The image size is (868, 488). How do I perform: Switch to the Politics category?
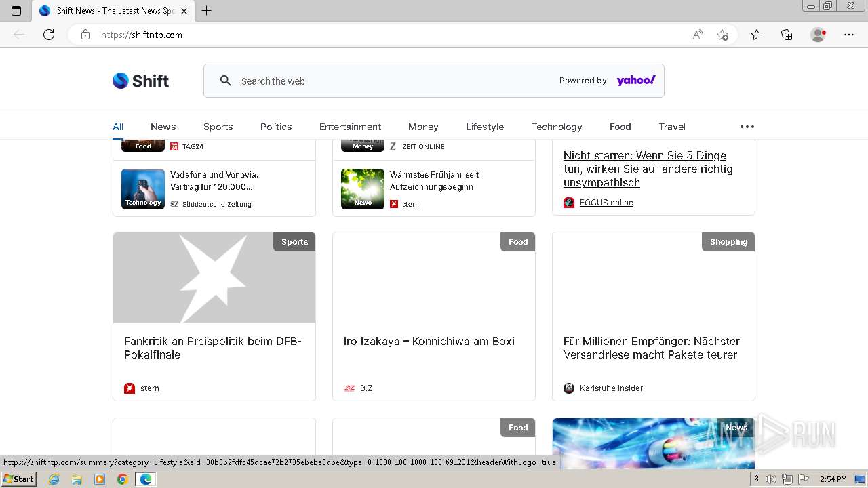click(x=276, y=127)
